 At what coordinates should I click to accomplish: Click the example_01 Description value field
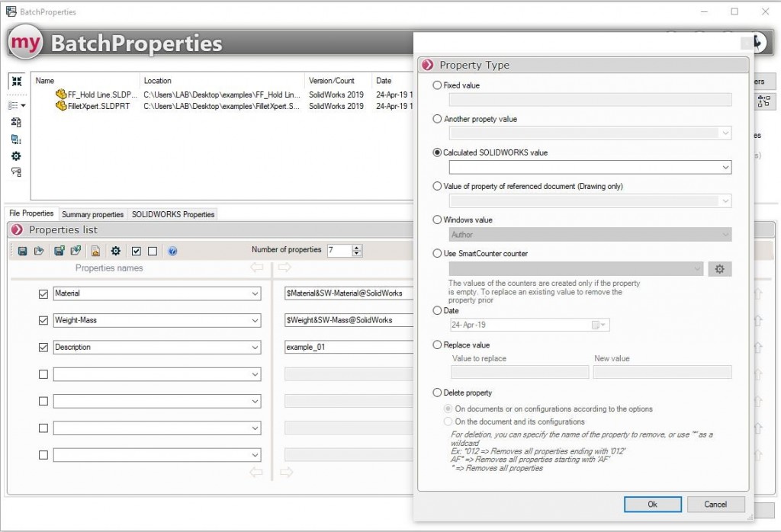coord(349,348)
